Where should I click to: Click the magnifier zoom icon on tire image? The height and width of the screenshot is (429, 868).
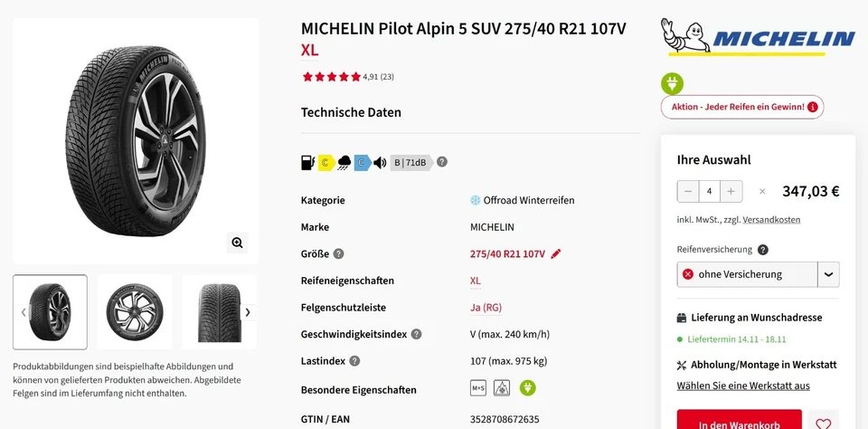[237, 243]
